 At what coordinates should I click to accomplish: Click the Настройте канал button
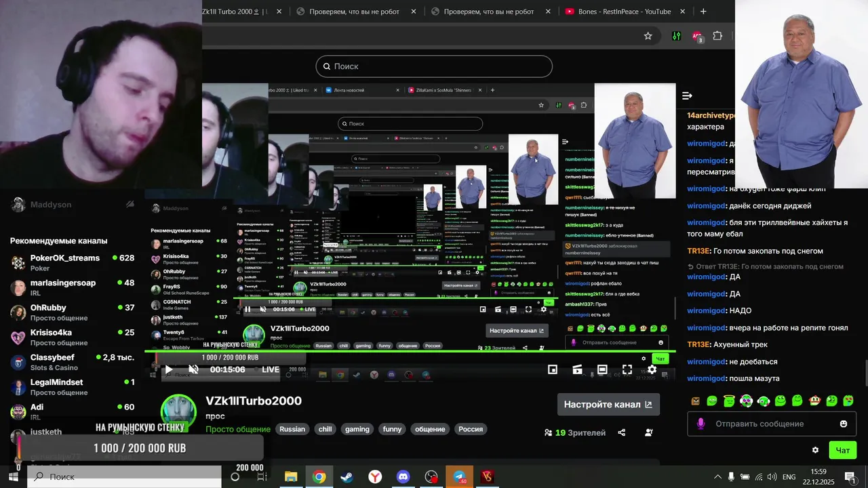pyautogui.click(x=608, y=405)
